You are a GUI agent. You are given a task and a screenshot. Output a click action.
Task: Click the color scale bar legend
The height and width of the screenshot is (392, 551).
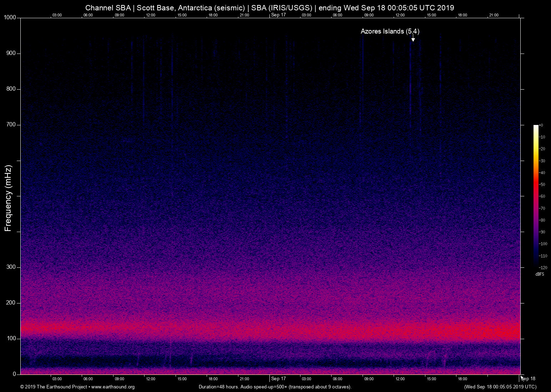(536, 196)
